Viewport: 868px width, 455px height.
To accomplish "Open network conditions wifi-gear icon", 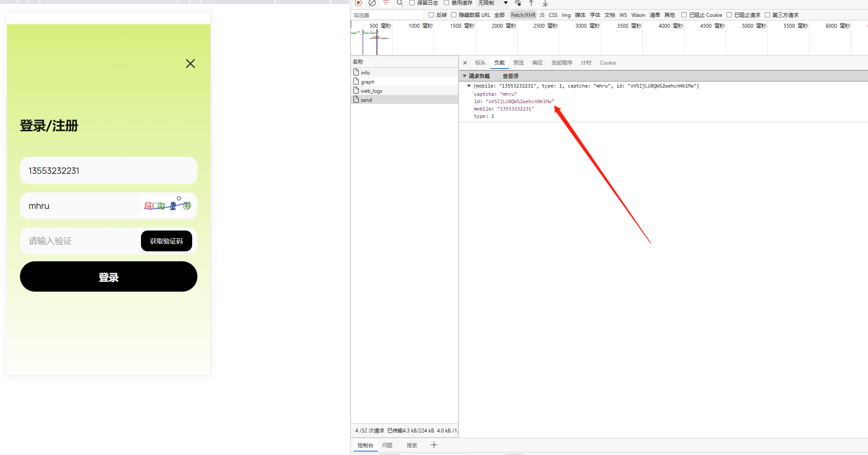I will tap(518, 3).
